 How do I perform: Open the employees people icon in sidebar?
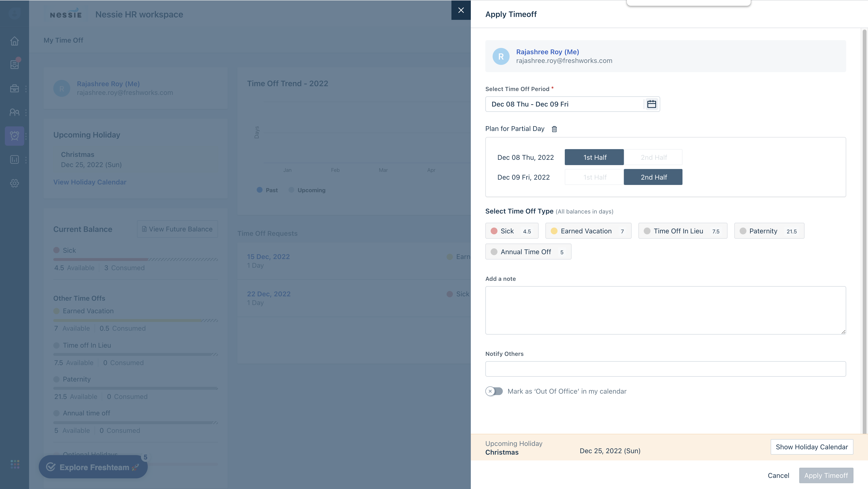pyautogui.click(x=15, y=112)
